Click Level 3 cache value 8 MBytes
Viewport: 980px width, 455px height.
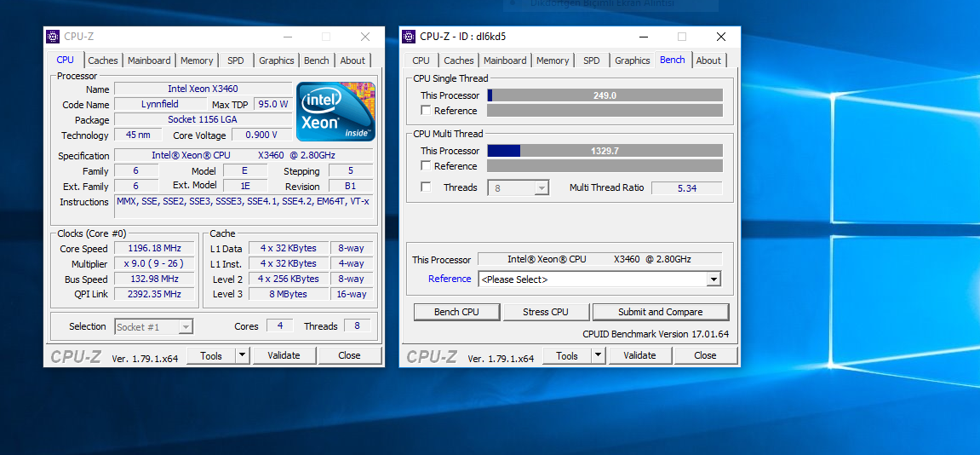(289, 293)
